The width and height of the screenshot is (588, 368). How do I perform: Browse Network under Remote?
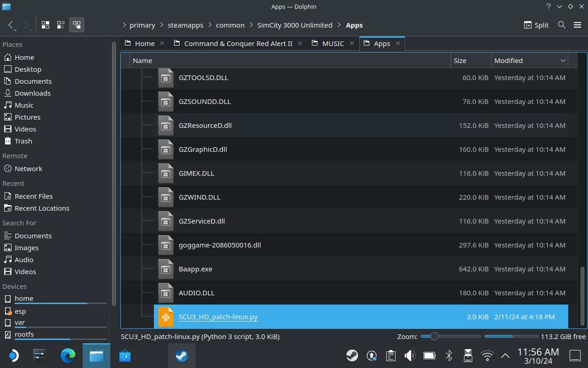tap(28, 168)
